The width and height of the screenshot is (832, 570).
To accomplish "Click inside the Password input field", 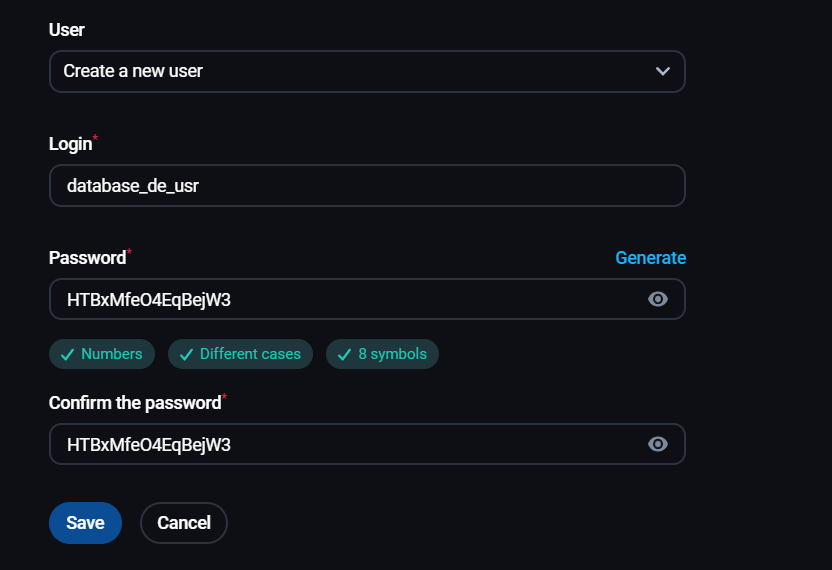I will point(340,299).
